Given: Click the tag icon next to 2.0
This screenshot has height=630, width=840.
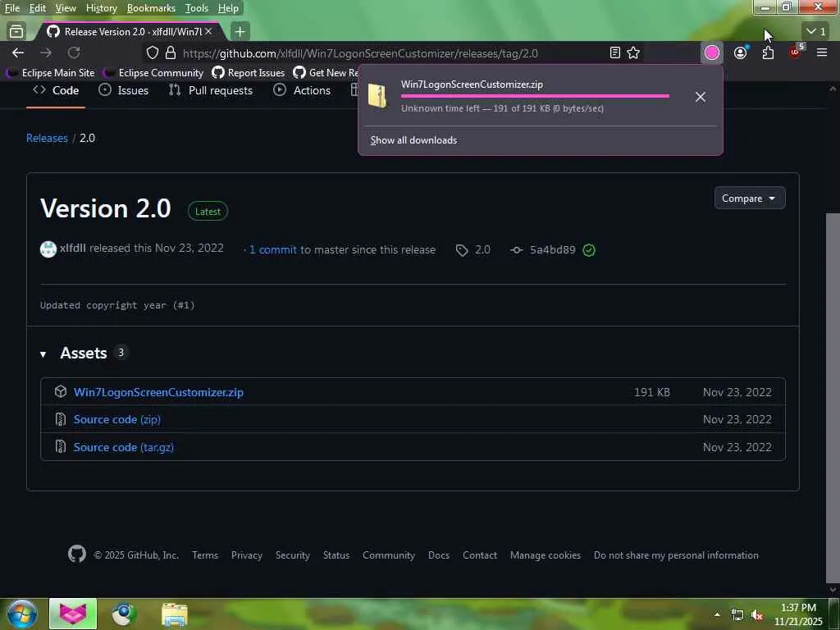Looking at the screenshot, I should (x=462, y=250).
